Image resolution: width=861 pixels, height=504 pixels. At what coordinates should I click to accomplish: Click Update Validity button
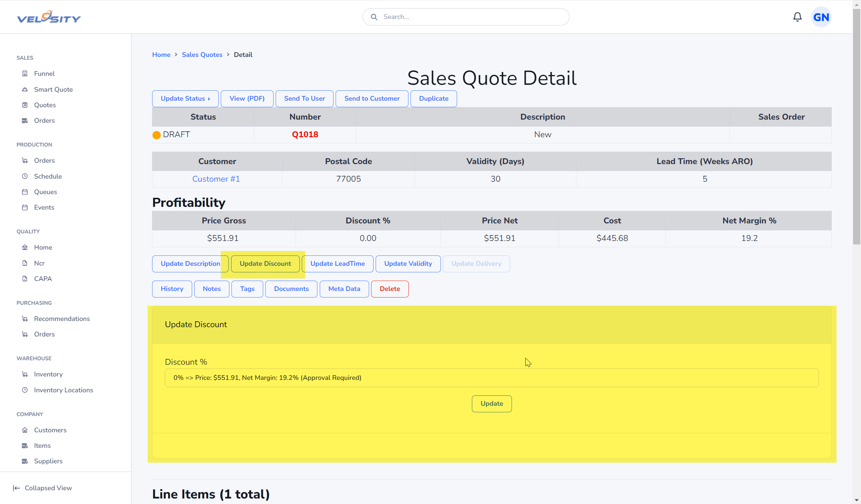coord(408,264)
